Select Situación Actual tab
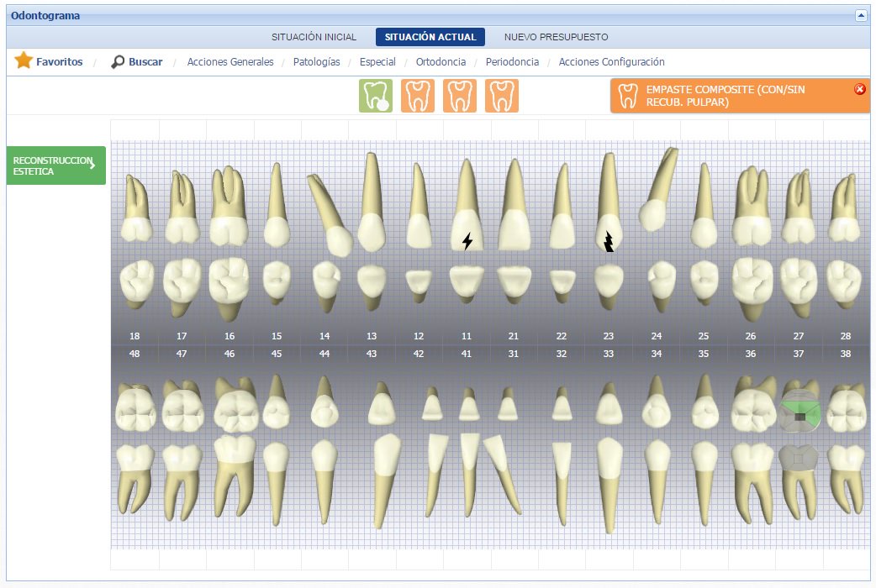 pyautogui.click(x=430, y=37)
